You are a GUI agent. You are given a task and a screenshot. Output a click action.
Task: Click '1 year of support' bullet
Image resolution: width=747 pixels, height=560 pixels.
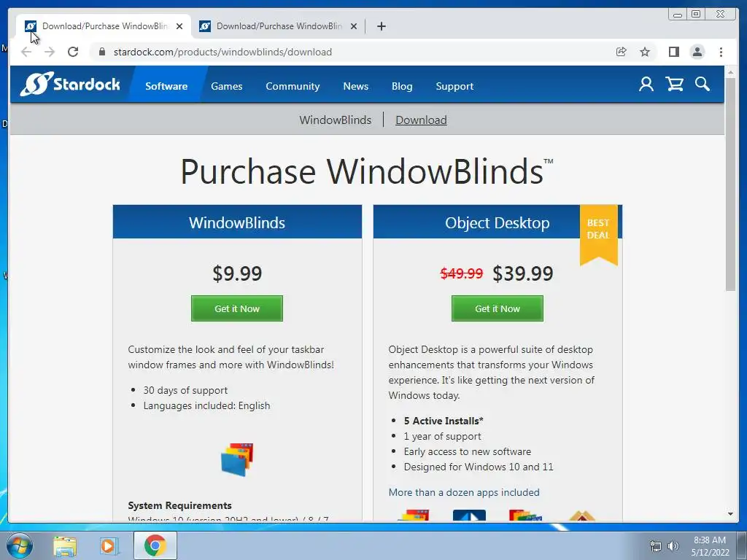tap(443, 436)
